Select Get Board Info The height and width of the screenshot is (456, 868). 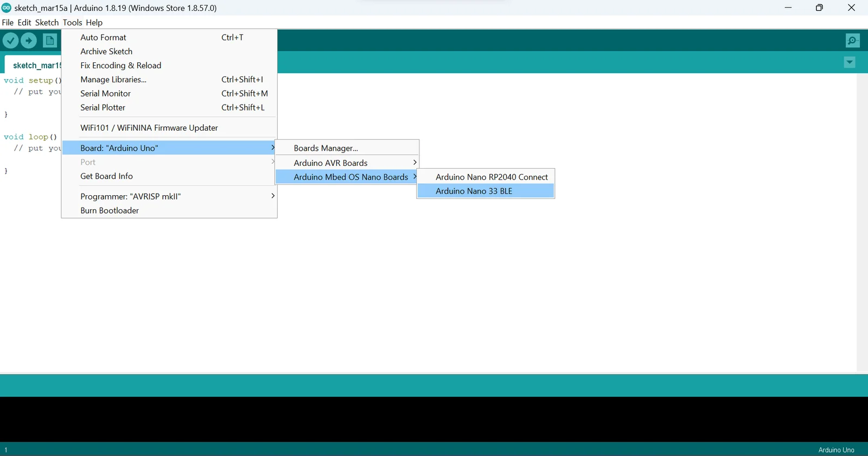click(x=169, y=176)
